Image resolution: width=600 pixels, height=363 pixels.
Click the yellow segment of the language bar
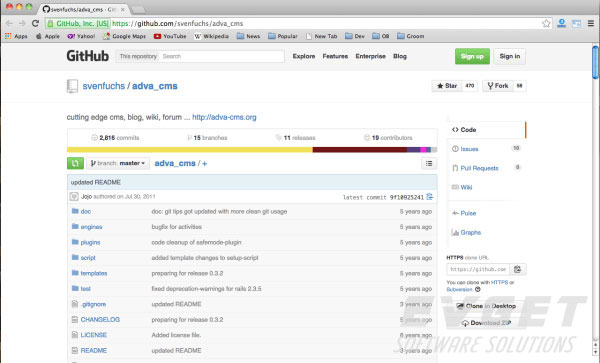pyautogui.click(x=190, y=150)
